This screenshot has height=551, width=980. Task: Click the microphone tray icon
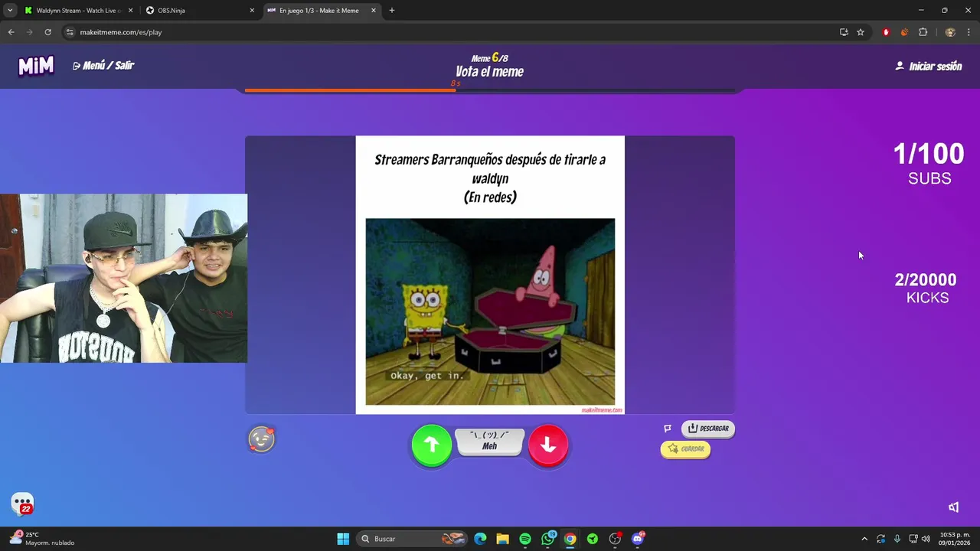click(x=897, y=539)
